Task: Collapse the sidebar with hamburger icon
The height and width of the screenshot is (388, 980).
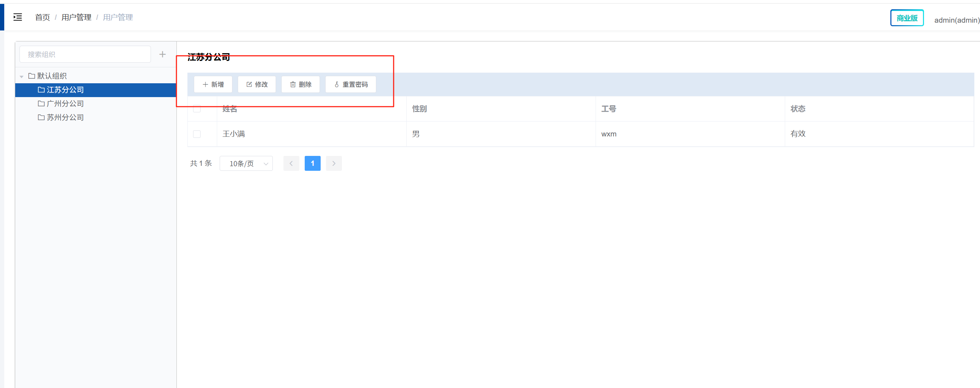Action: [17, 17]
